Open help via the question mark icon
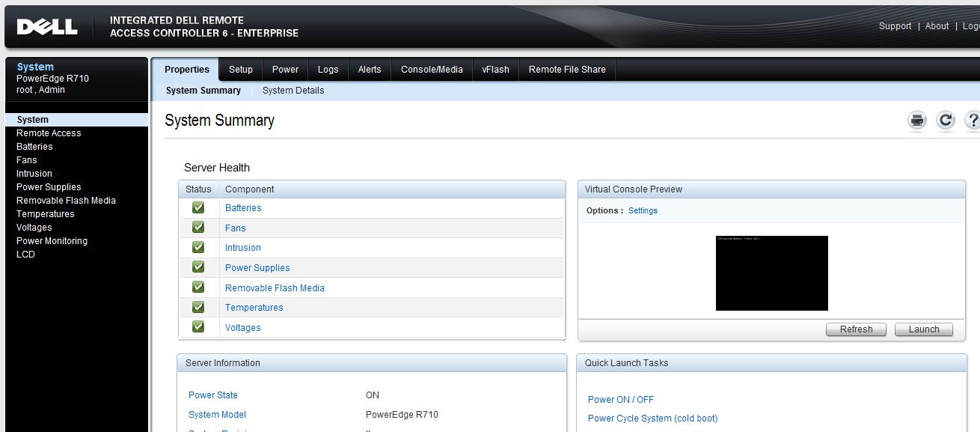The width and height of the screenshot is (980, 432). click(x=972, y=120)
